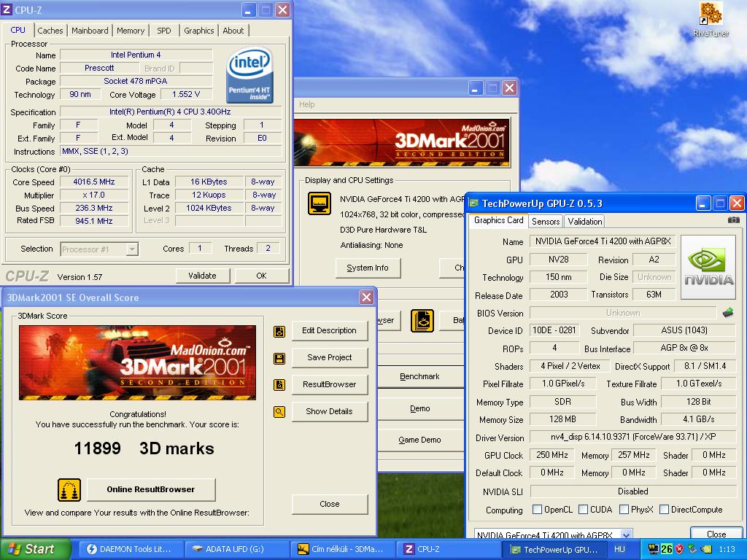Image resolution: width=747 pixels, height=560 pixels.
Task: Click the icon beside the ResultBrowser button
Action: pos(279,385)
